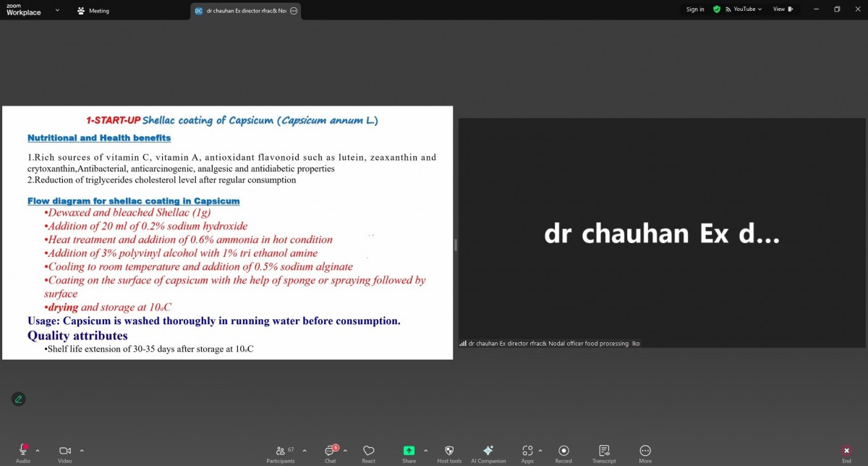Viewport: 868px width, 466px height.
Task: End the meeting with the End button
Action: pos(846,453)
